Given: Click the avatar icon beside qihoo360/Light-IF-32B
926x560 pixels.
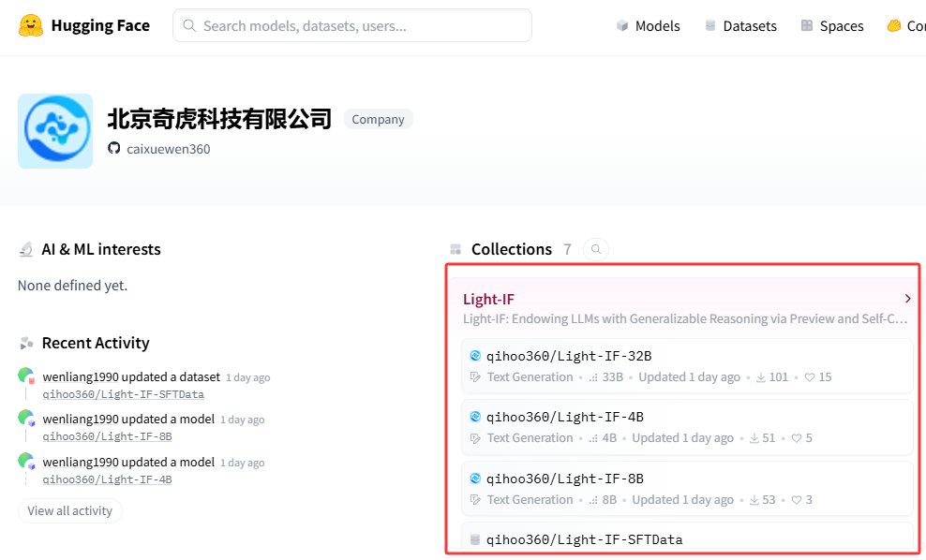Looking at the screenshot, I should point(475,355).
